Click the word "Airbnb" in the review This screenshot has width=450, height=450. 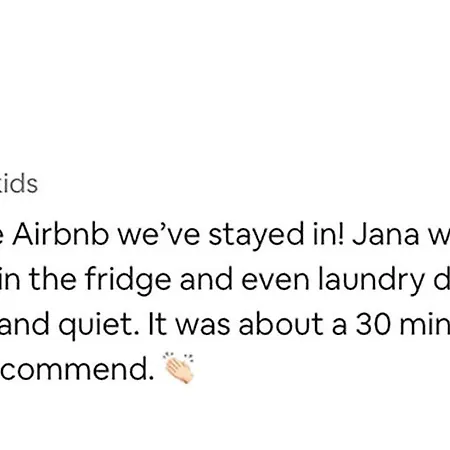(61, 234)
